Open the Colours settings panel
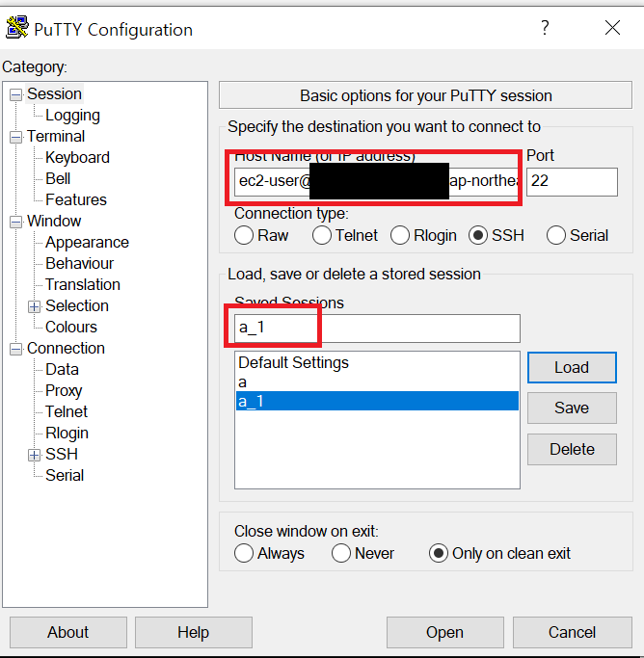This screenshot has width=644, height=658. [70, 328]
